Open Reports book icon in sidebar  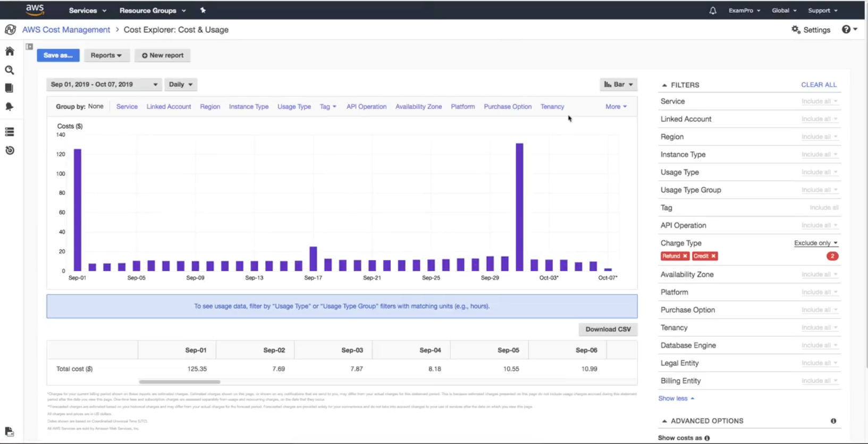click(9, 88)
